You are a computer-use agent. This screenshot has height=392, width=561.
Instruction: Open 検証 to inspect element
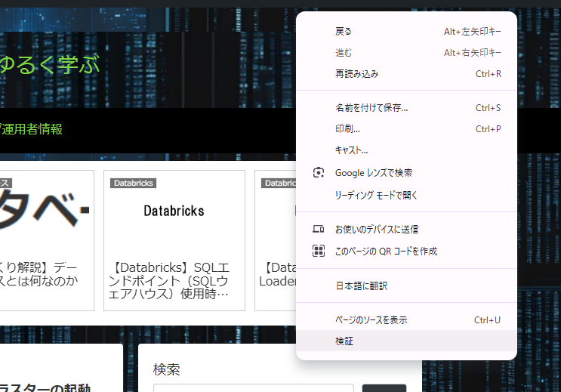click(x=344, y=341)
